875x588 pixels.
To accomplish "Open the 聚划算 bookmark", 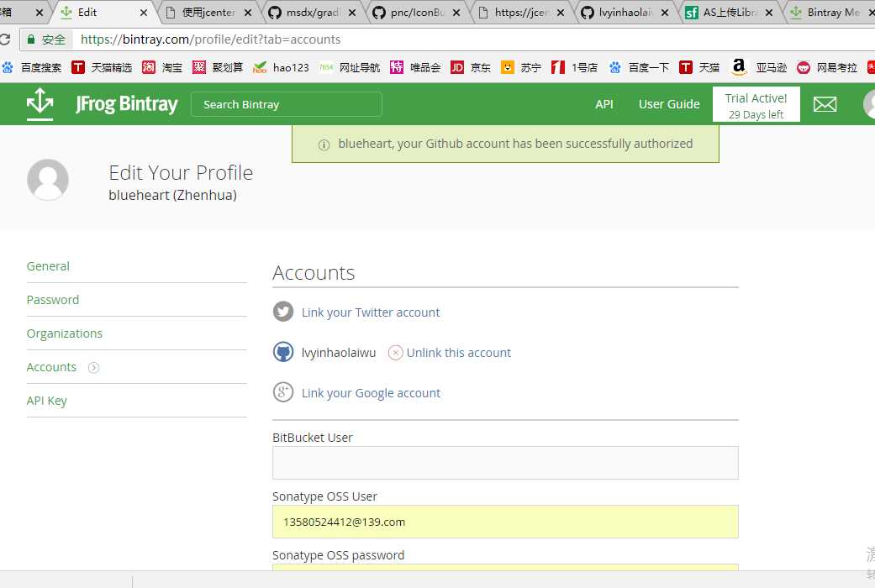I will click(x=218, y=67).
